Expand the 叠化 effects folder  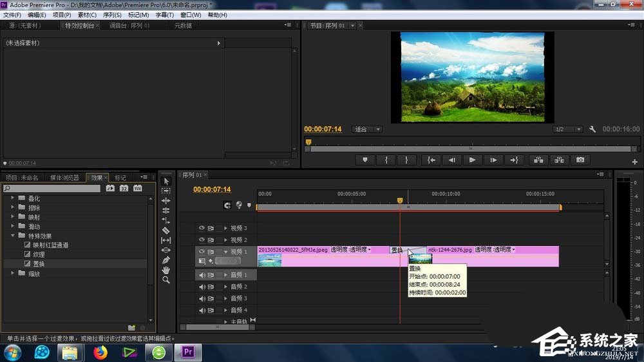coord(12,198)
